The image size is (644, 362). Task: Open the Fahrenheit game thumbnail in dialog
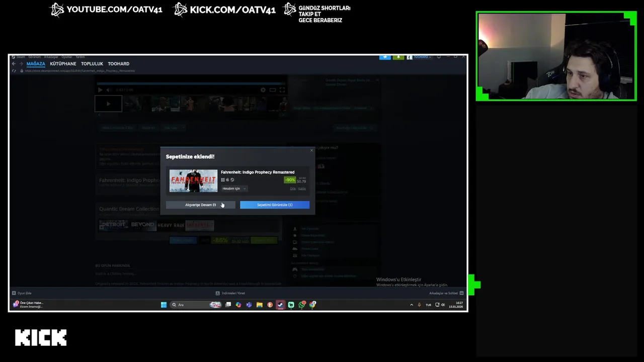(x=193, y=181)
